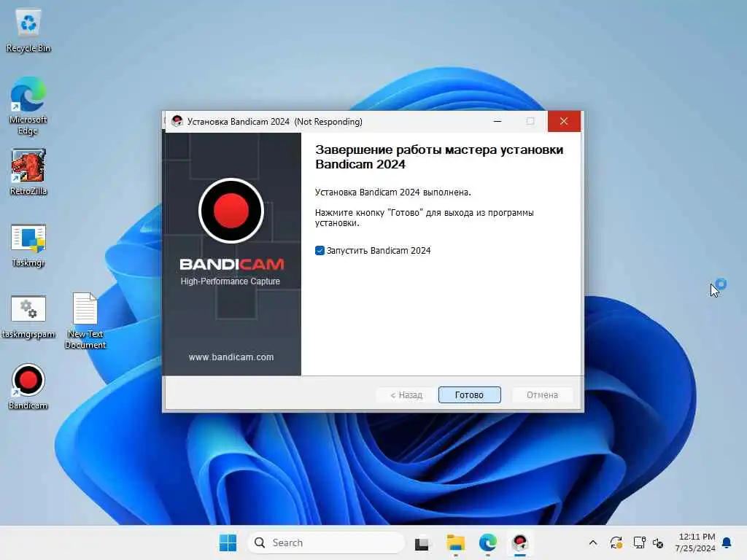The width and height of the screenshot is (747, 560).
Task: Click the red Bandicam record logo in sidebar
Action: click(x=231, y=211)
